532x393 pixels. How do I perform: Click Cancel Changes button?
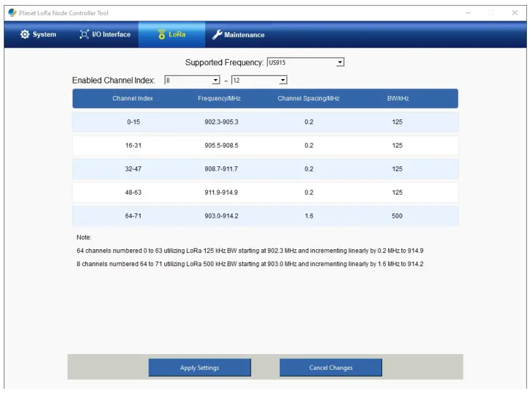pos(331,367)
